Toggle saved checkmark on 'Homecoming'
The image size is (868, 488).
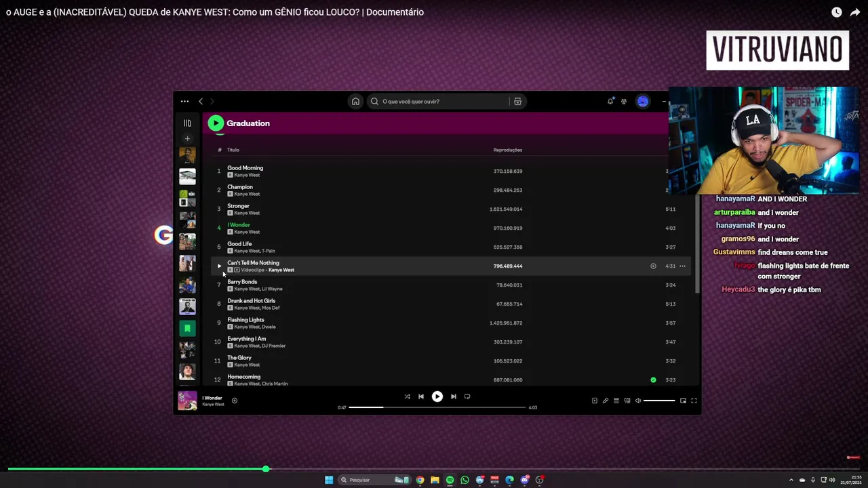[653, 380]
